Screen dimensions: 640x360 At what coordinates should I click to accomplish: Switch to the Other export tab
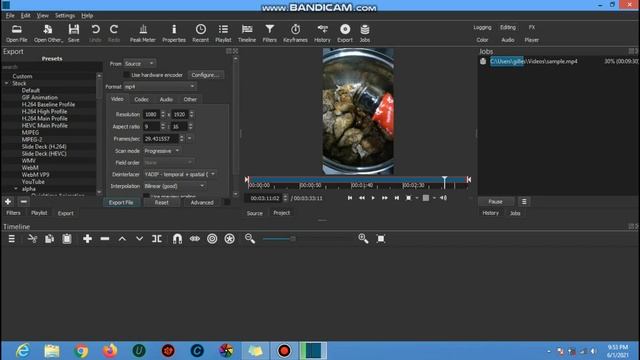pyautogui.click(x=190, y=99)
